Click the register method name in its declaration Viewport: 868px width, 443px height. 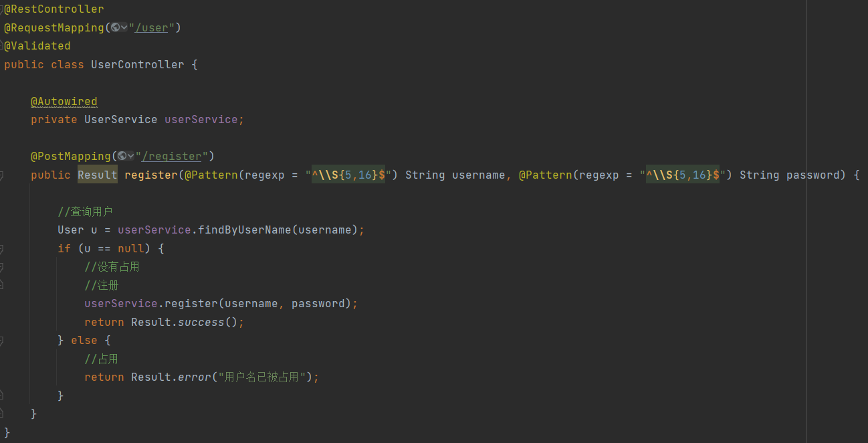click(151, 175)
